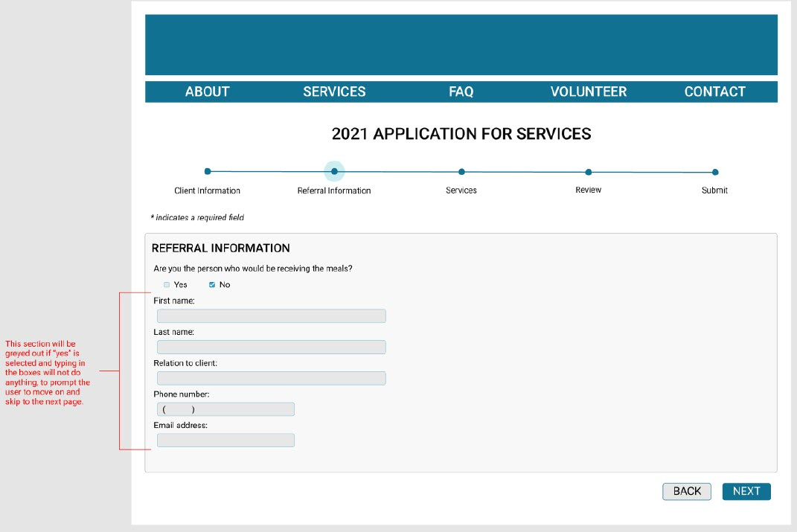This screenshot has height=532, width=797.
Task: Toggle the meal recipient question to Yes
Action: [x=166, y=284]
